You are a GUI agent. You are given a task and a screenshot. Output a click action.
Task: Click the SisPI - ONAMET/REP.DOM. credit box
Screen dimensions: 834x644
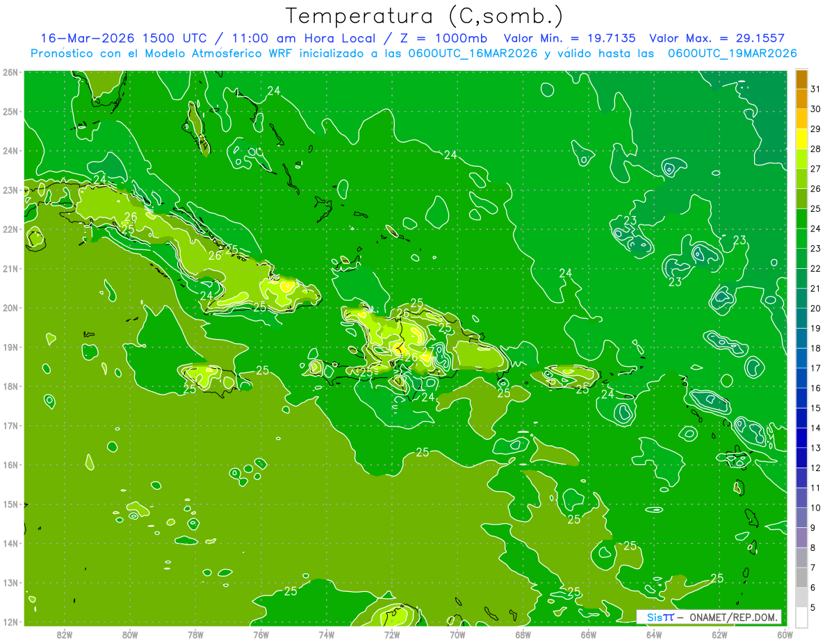click(x=709, y=617)
